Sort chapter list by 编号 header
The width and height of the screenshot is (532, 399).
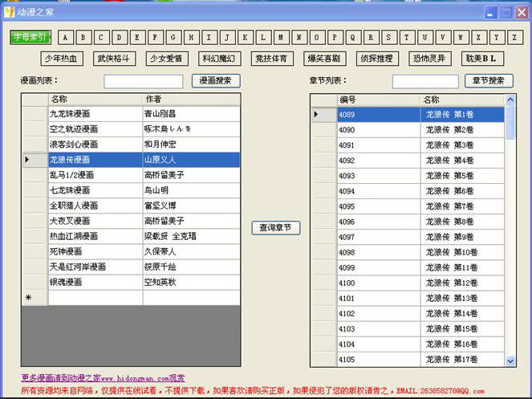coord(379,100)
